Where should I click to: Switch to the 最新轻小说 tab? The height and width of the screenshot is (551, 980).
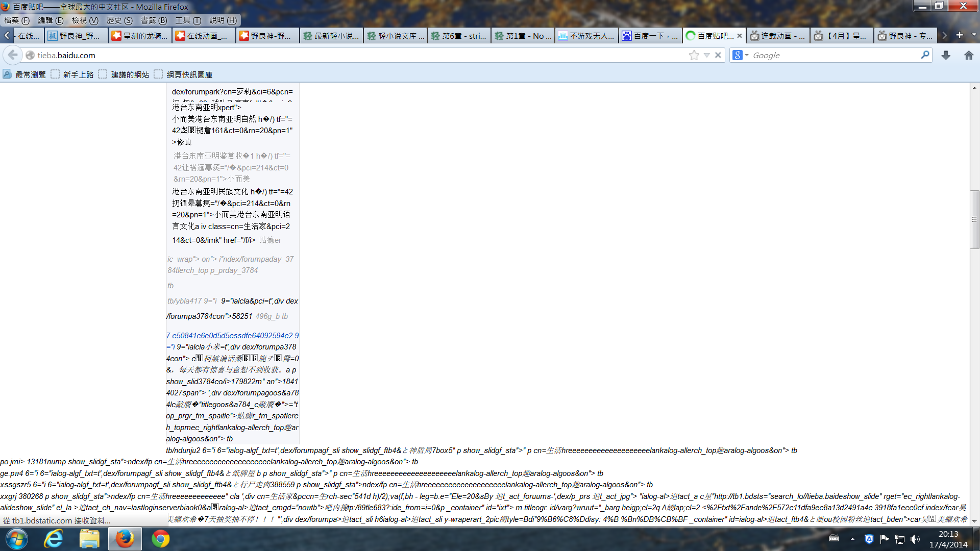tap(331, 36)
